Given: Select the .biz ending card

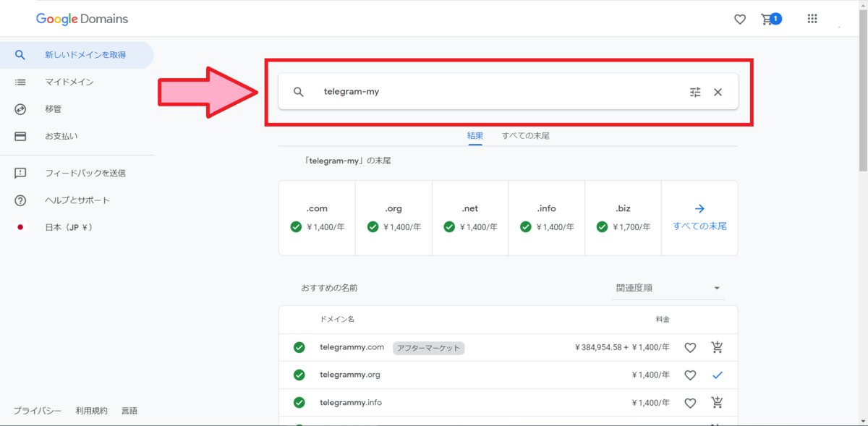Looking at the screenshot, I should coord(624,218).
